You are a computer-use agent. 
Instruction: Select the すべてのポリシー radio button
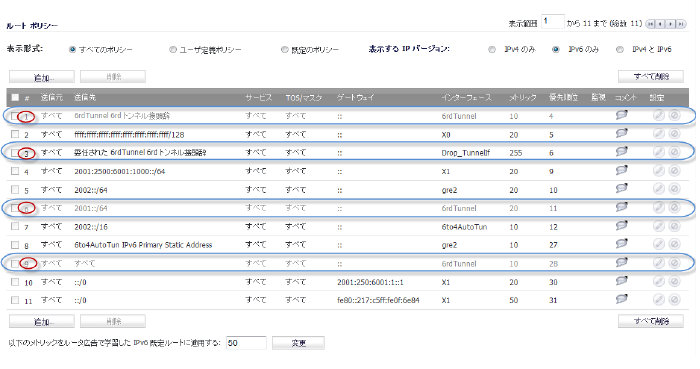(72, 50)
